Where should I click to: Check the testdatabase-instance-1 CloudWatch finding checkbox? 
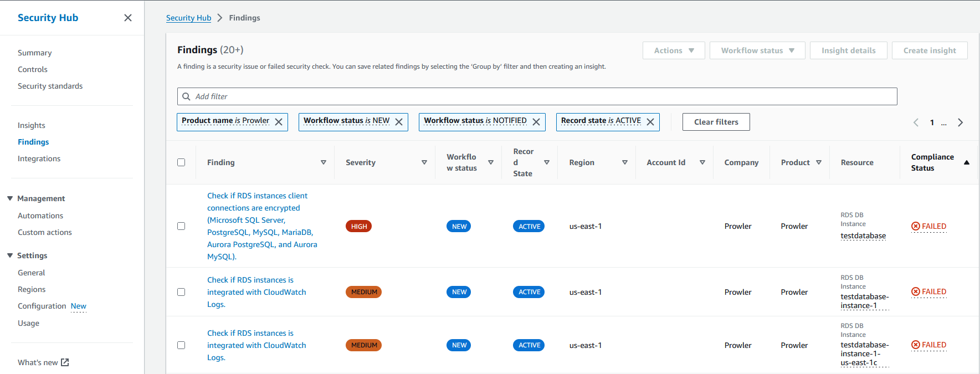181,292
